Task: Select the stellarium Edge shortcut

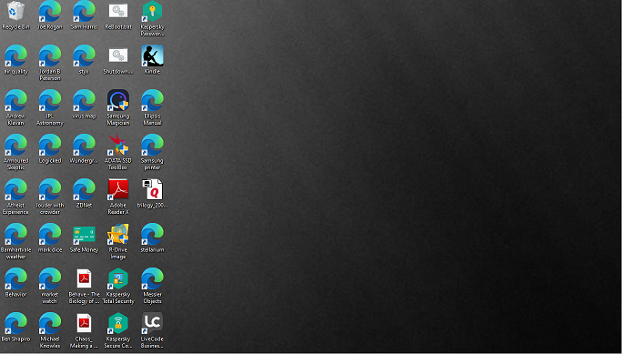Action: click(x=152, y=234)
